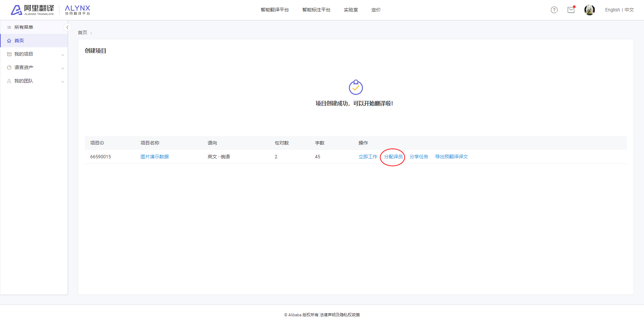Open 我的项目 sidebar menu
The image size is (644, 325).
tap(34, 54)
